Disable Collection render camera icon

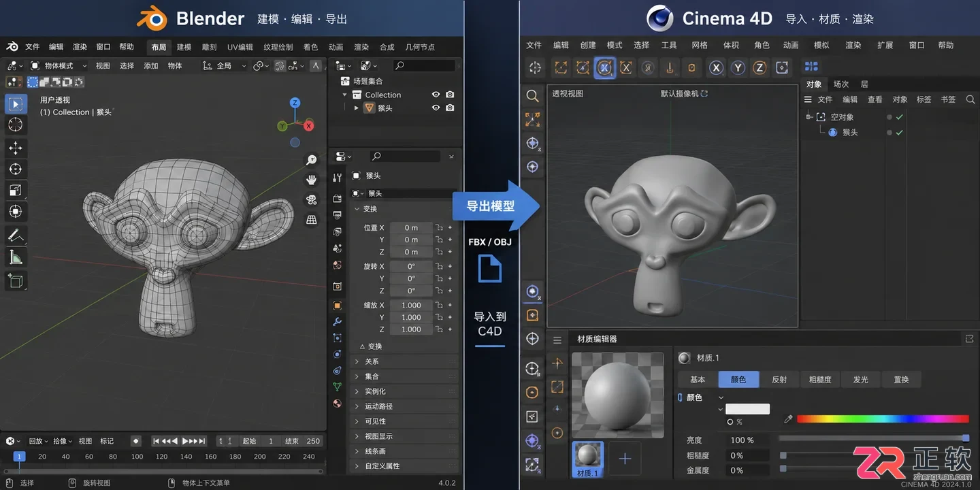pyautogui.click(x=450, y=95)
